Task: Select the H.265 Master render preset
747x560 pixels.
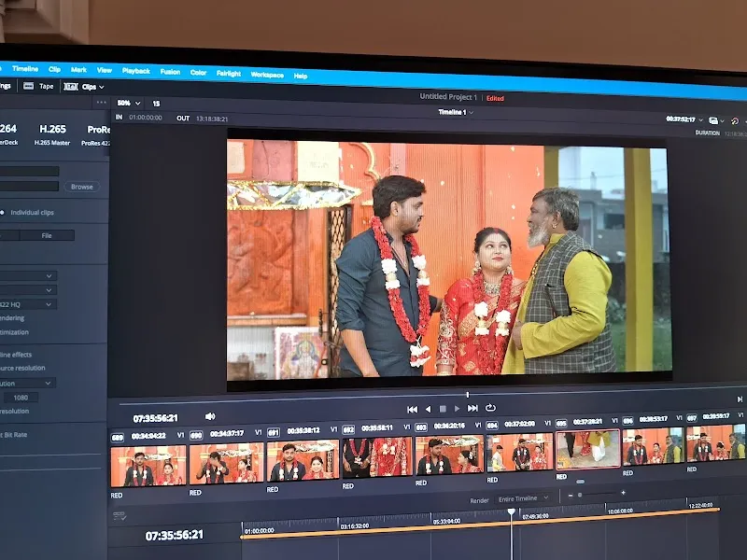Action: pyautogui.click(x=52, y=133)
